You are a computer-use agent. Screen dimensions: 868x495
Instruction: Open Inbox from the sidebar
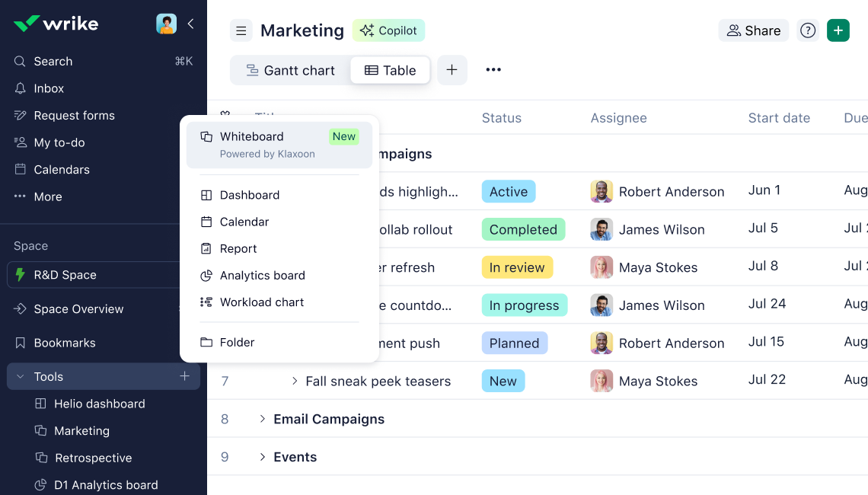[x=49, y=88]
